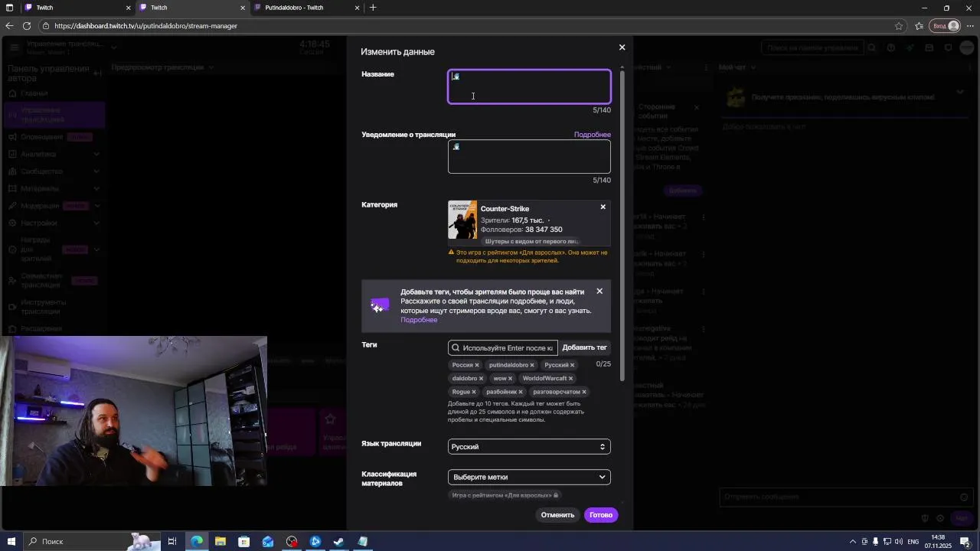Remove the WorldofWarcaft tag
The width and height of the screenshot is (980, 551).
click(x=570, y=379)
